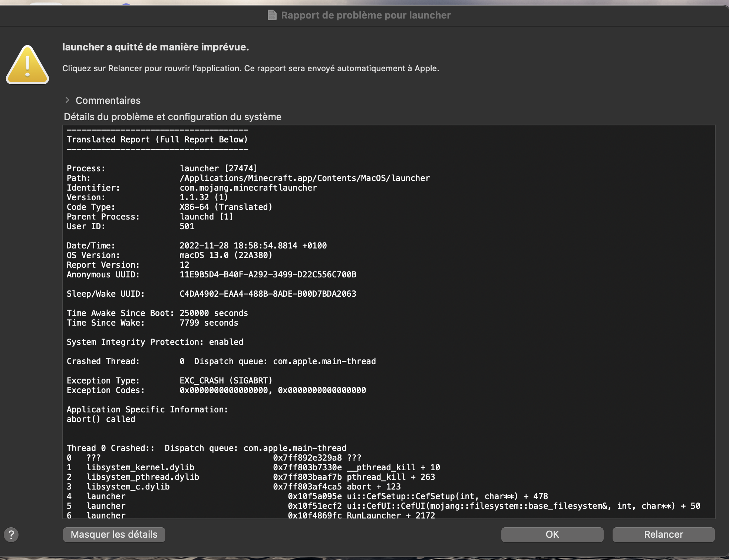Click the yellow warning triangle icon

(x=27, y=65)
